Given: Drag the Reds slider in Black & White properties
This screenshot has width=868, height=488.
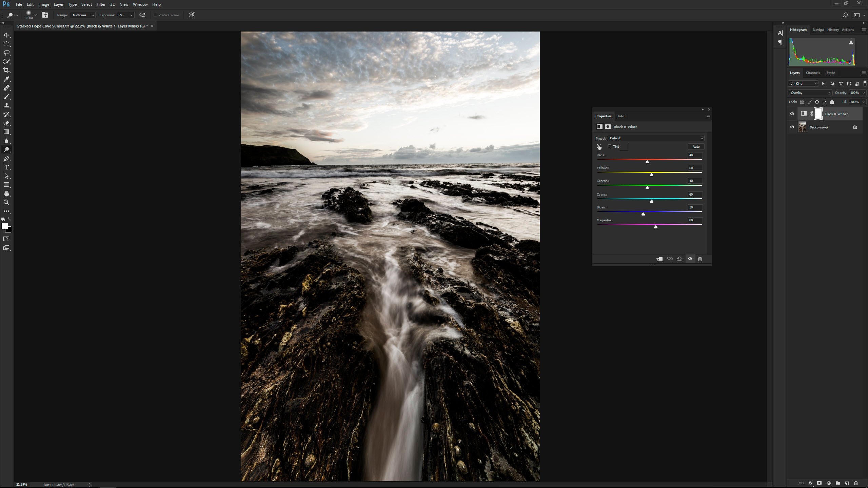Looking at the screenshot, I should 647,161.
